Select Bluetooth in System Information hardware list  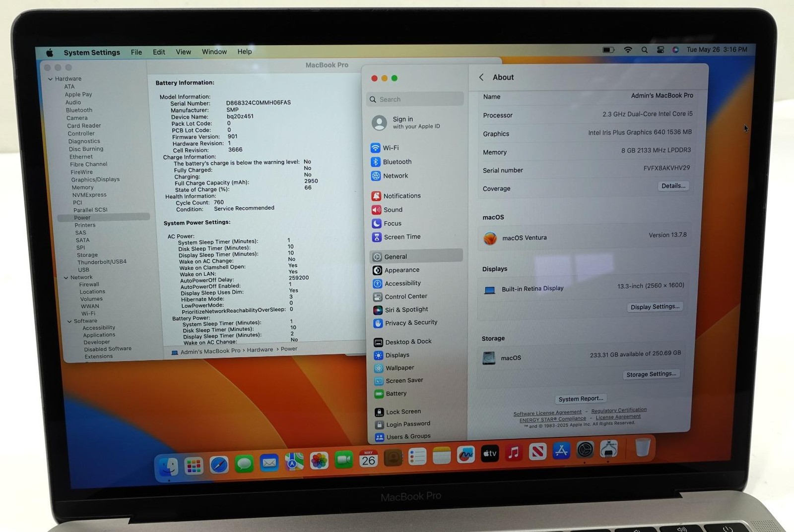[79, 111]
